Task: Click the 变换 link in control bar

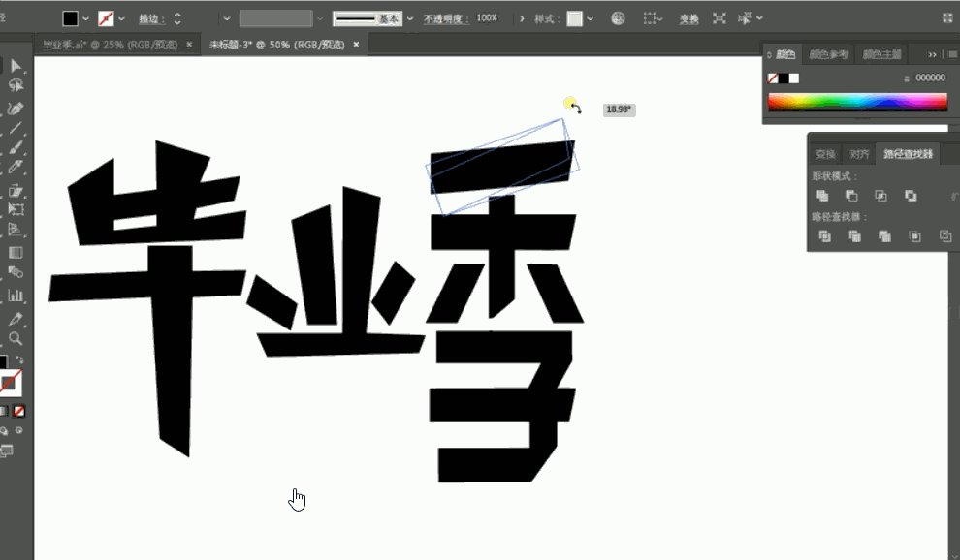Action: pos(688,19)
